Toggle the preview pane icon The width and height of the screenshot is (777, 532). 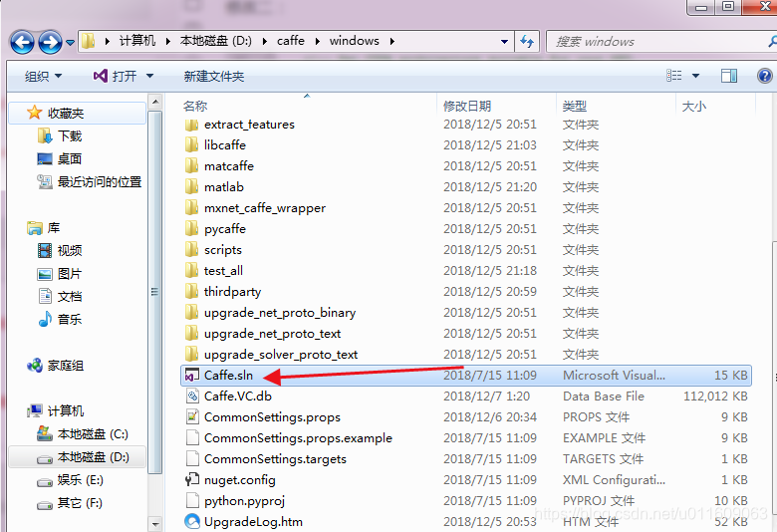click(729, 76)
